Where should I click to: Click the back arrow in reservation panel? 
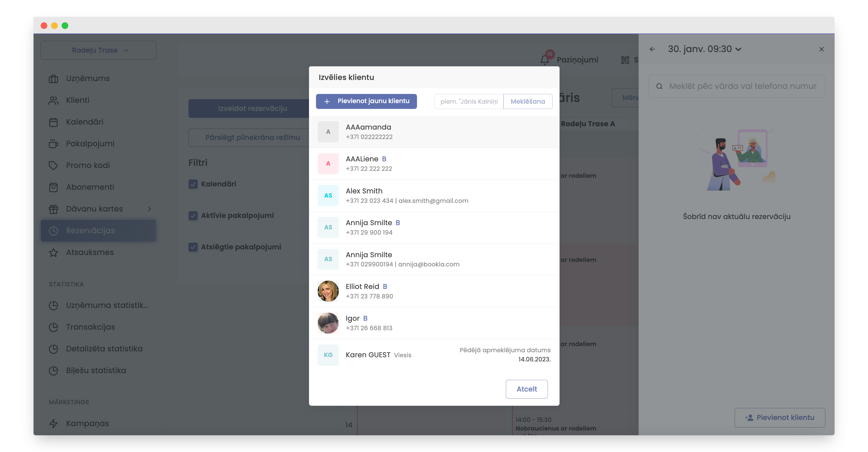pos(652,49)
